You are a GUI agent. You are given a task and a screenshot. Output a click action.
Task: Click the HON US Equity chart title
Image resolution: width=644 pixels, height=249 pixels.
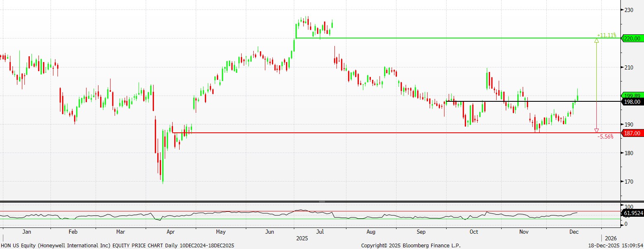click(x=117, y=245)
